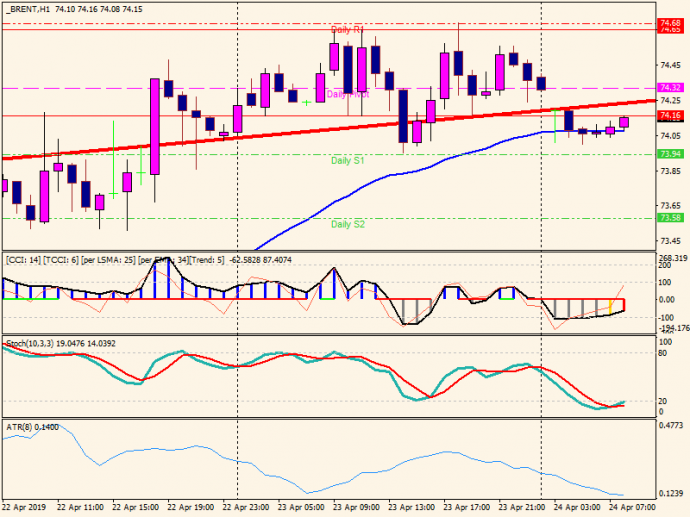690x517 pixels.
Task: Select the magenta 74.32 price tag
Action: tap(670, 88)
